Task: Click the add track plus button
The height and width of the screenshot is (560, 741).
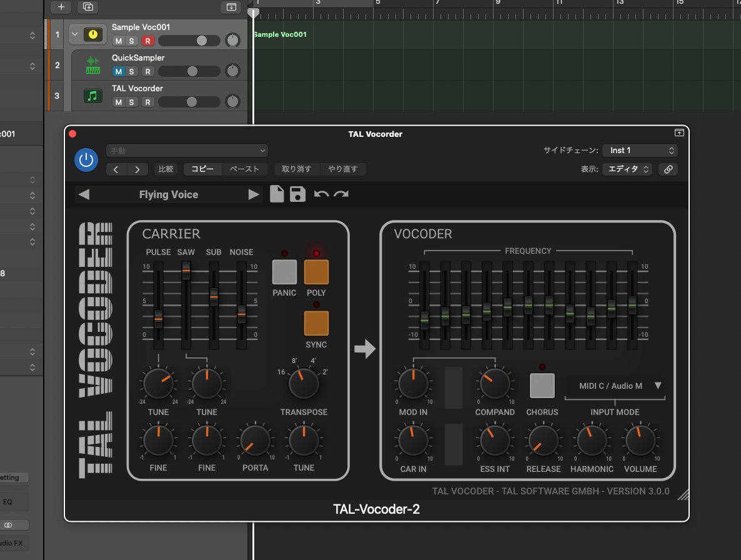Action: [x=61, y=7]
